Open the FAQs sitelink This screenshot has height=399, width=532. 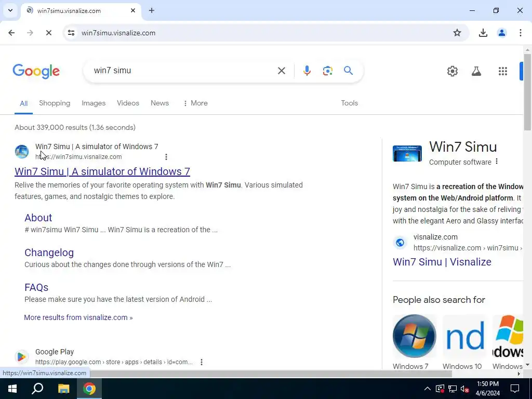[36, 288]
